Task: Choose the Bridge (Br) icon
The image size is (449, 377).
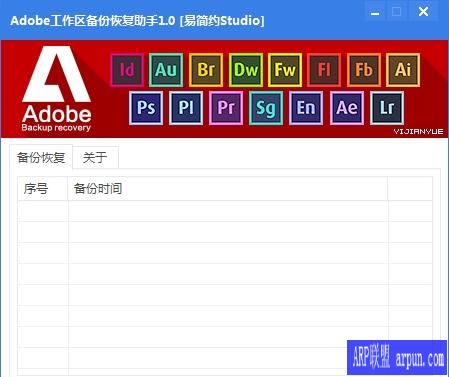Action: [206, 70]
